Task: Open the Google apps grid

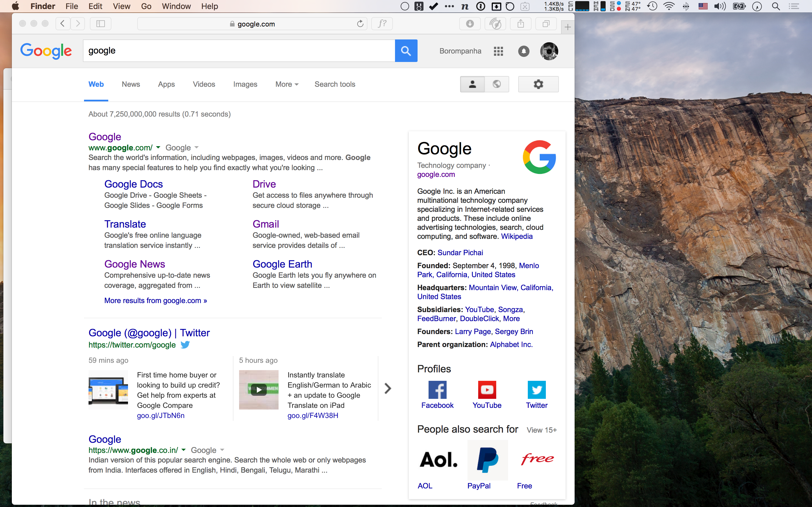Action: point(498,51)
